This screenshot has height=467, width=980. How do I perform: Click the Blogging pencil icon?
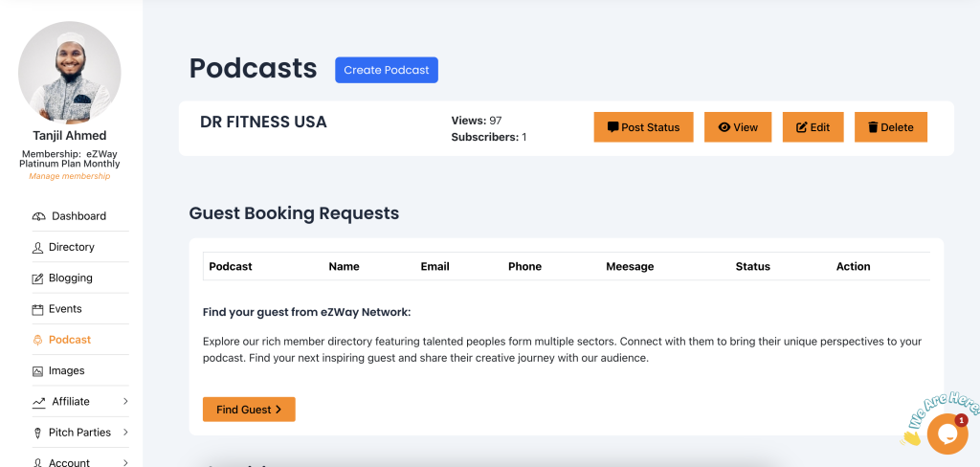[38, 278]
